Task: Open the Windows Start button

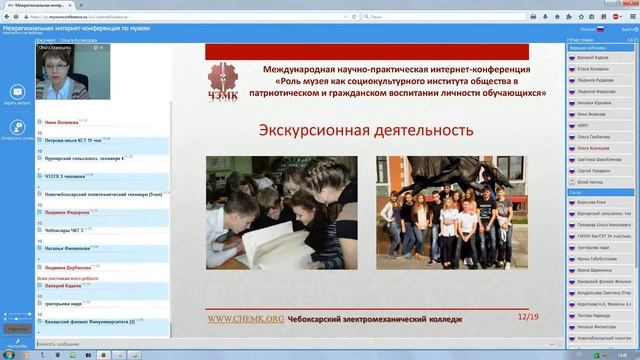Action: coord(9,355)
